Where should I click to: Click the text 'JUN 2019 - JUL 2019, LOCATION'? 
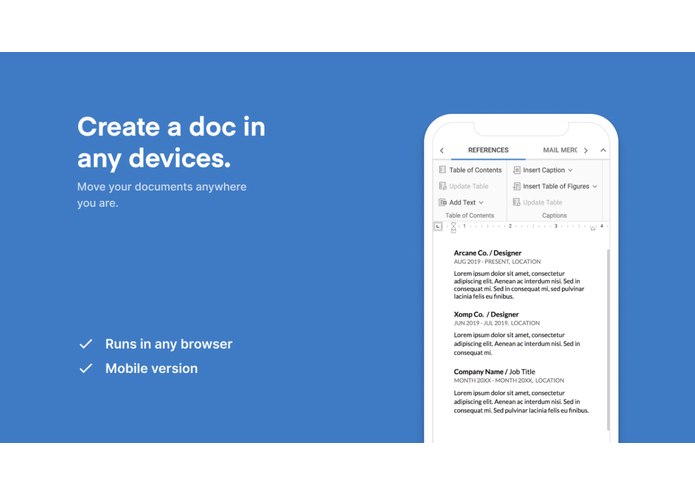click(x=496, y=323)
